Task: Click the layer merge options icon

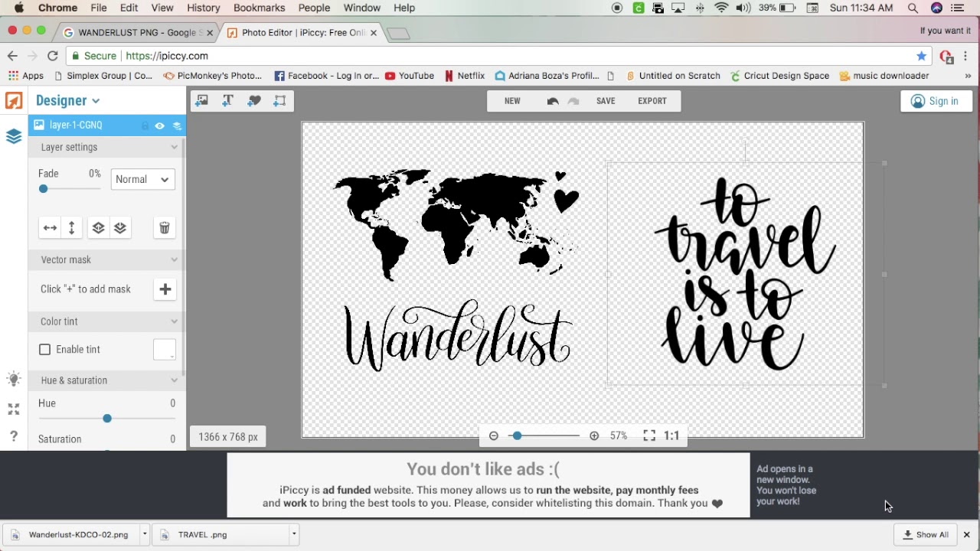Action: 177,126
